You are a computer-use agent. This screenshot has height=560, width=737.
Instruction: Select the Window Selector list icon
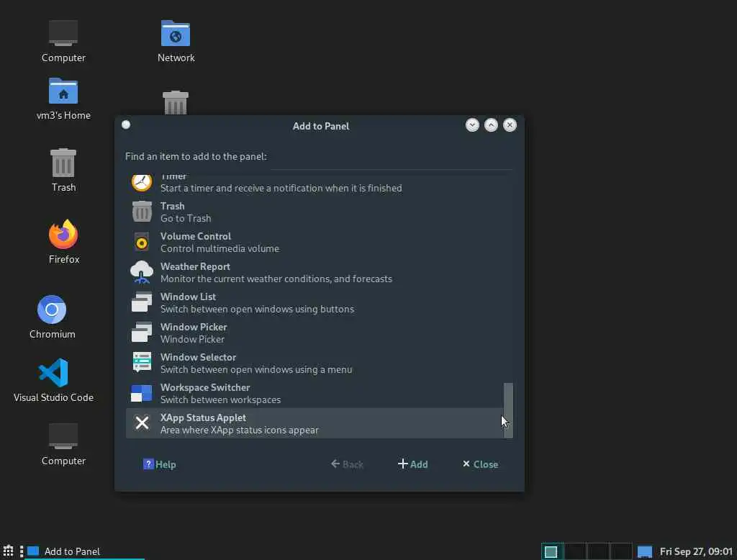pos(142,363)
